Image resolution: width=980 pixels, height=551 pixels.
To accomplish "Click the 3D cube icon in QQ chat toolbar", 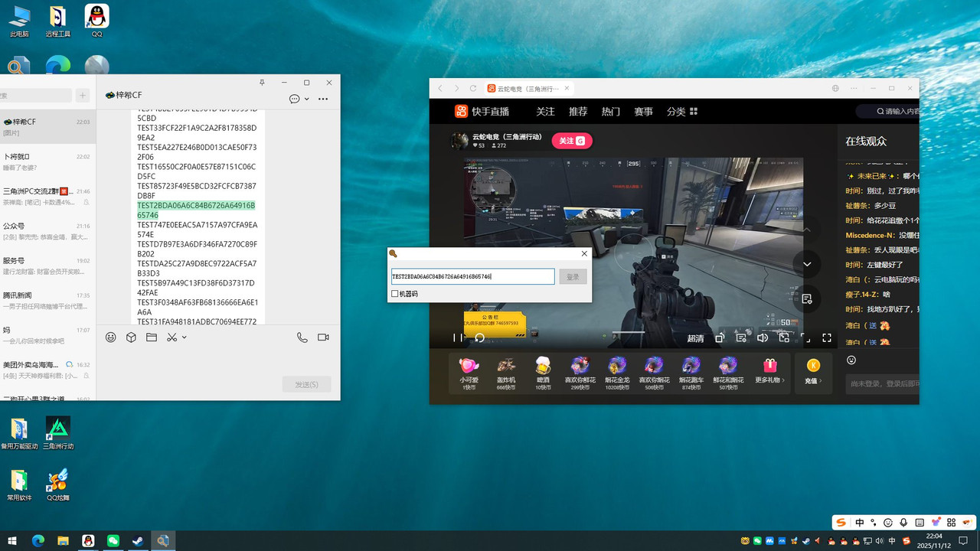I will tap(131, 337).
